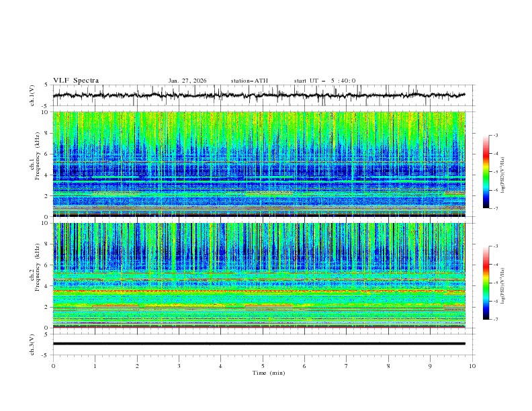This screenshot has height=411, width=532.
Task: Click the "ch.1(V)" waveform axis label
Action: [x=32, y=95]
